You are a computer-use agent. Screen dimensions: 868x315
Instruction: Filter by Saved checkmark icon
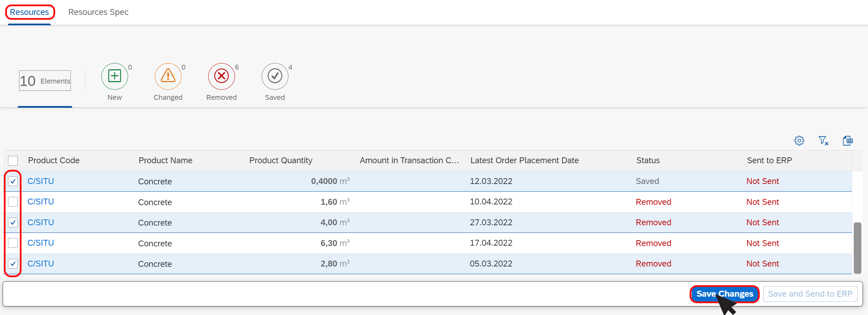(275, 76)
